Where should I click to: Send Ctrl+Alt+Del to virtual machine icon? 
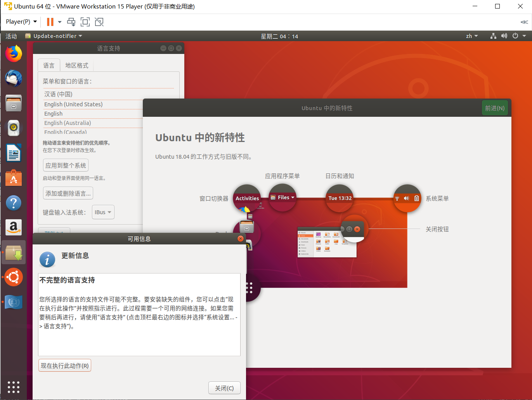pyautogui.click(x=71, y=22)
